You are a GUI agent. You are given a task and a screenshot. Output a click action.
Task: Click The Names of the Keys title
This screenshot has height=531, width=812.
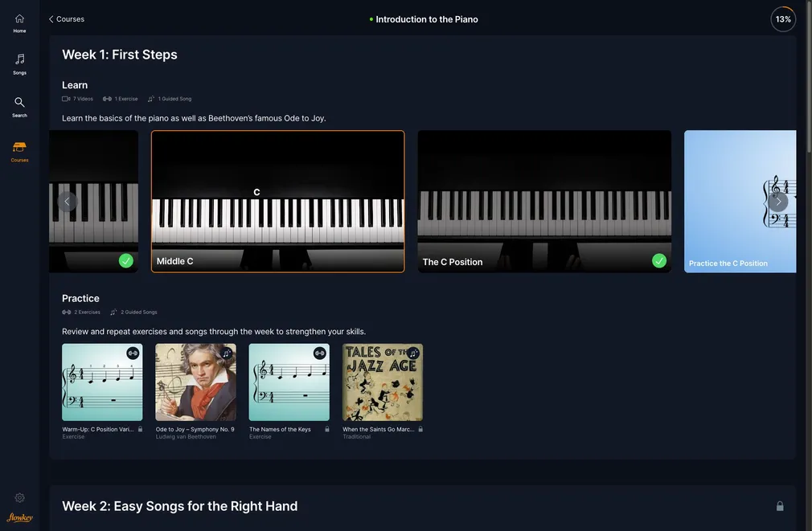(280, 429)
